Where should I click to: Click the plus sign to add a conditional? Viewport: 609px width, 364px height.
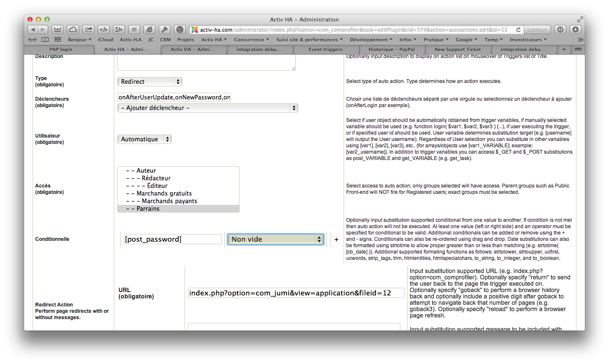(x=336, y=240)
